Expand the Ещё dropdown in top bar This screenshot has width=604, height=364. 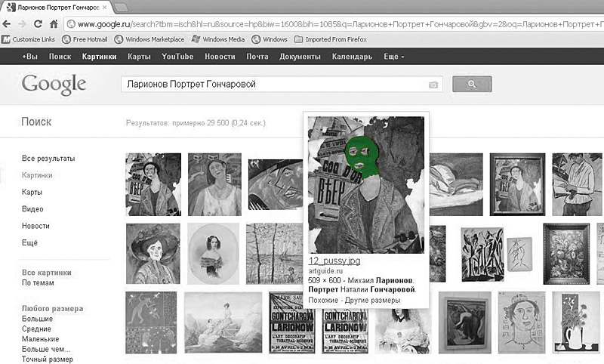coord(393,57)
